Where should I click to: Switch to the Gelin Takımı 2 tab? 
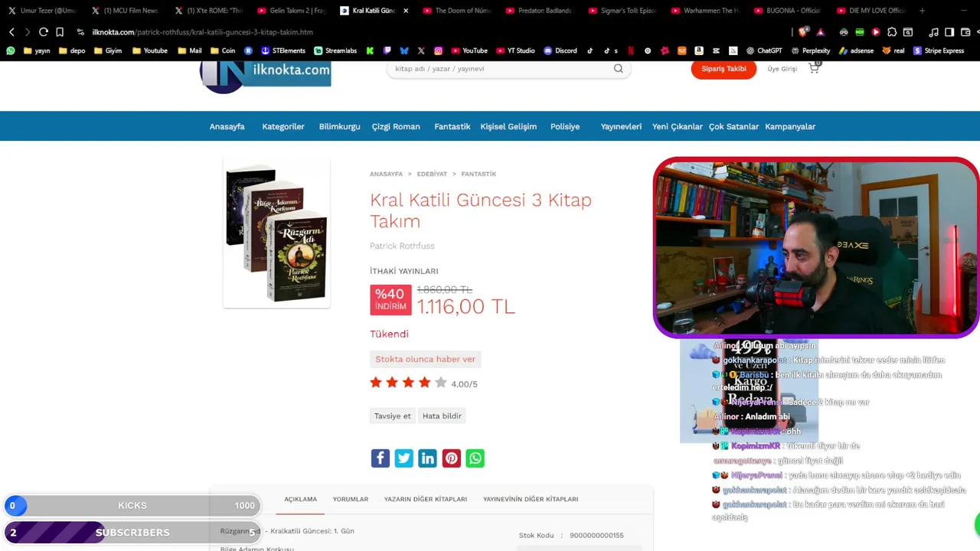pyautogui.click(x=292, y=11)
